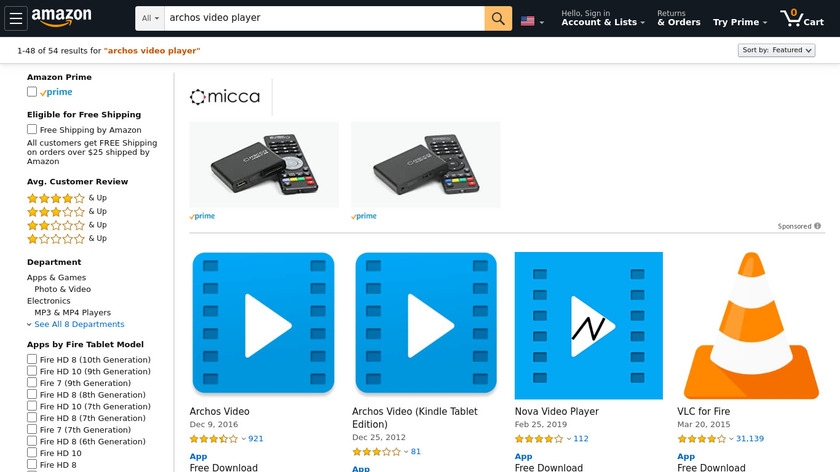Open the Archos Video app icon
840x472 pixels.
pyautogui.click(x=263, y=323)
